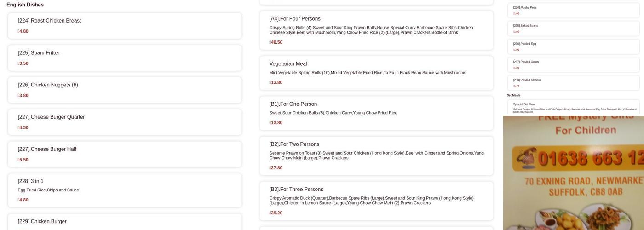644x230 pixels.
Task: Select Roast Chicken Breast menu item
Action: coord(125,26)
